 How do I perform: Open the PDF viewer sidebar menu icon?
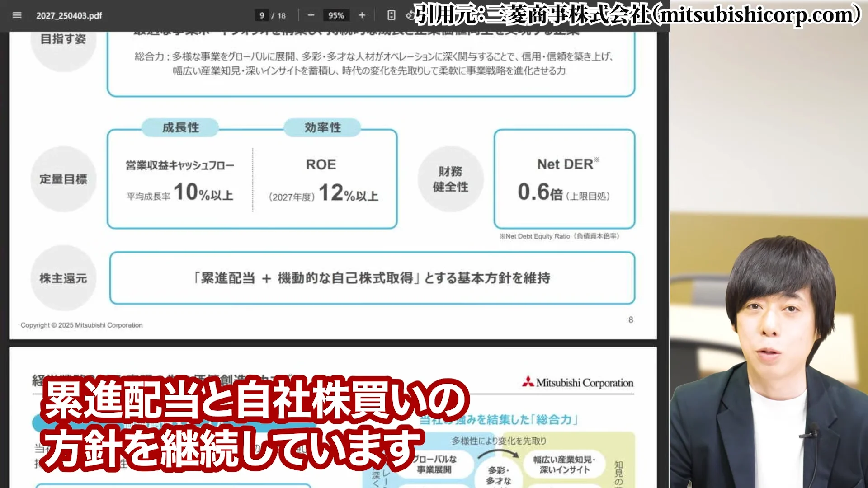[17, 15]
